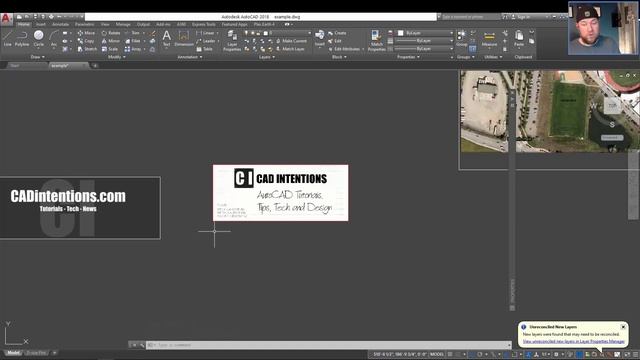Open the Home ribbon tab

pyautogui.click(x=23, y=24)
